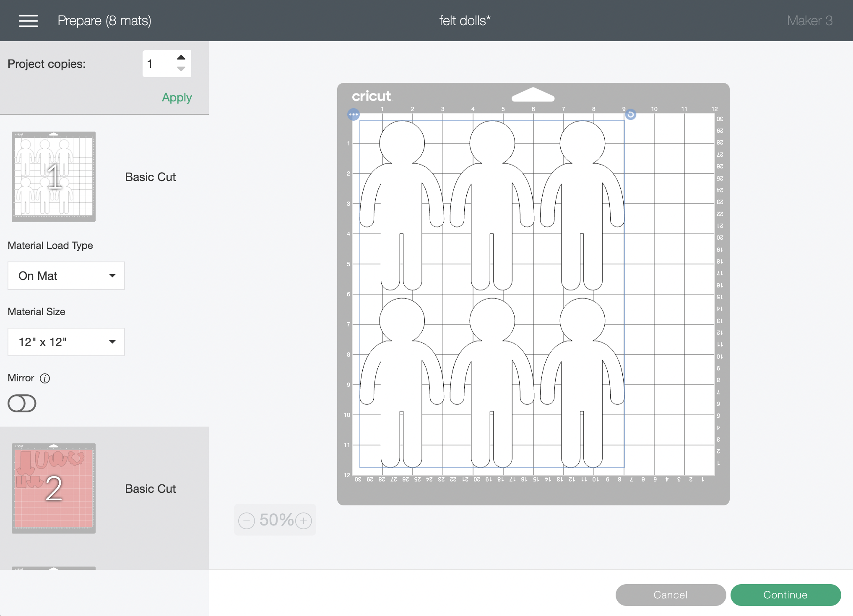Image resolution: width=853 pixels, height=616 pixels.
Task: Select mat 2 pink thumbnail
Action: point(54,488)
